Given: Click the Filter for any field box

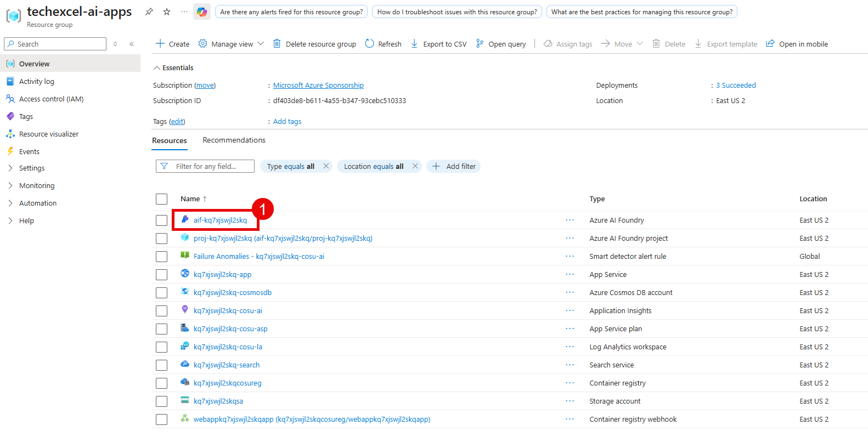Looking at the screenshot, I should (205, 166).
